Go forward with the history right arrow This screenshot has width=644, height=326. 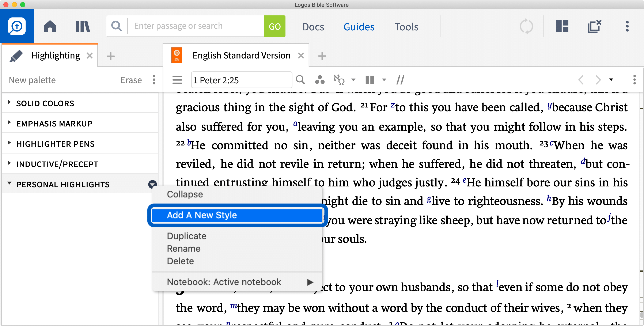[x=598, y=80]
